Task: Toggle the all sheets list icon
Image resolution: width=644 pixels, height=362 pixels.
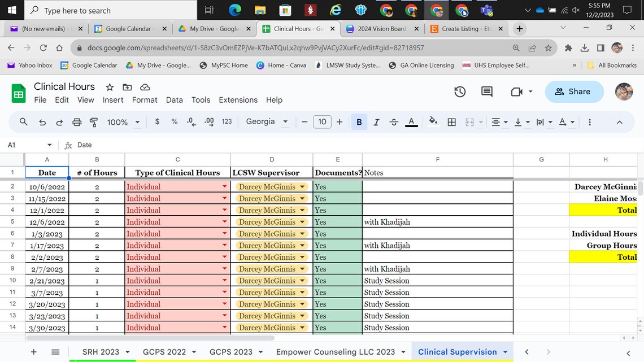Action: (x=55, y=351)
